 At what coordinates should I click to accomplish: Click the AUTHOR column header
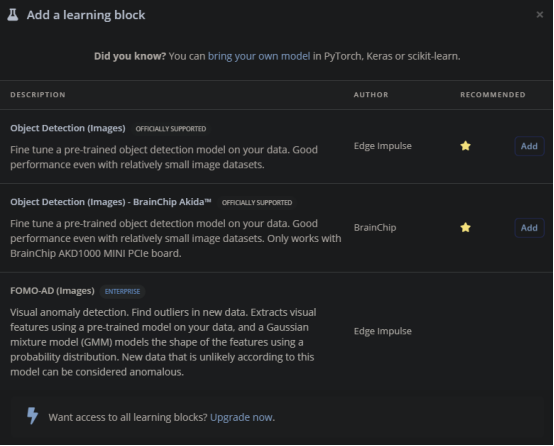pyautogui.click(x=371, y=95)
